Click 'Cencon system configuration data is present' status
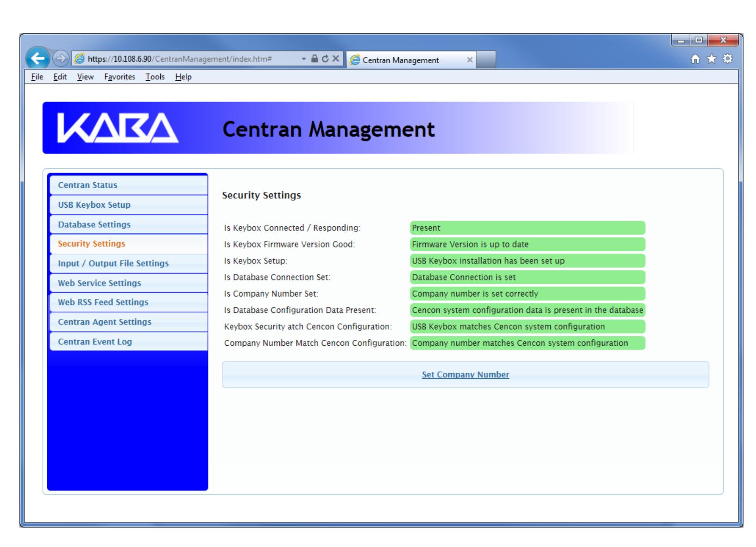756x547 pixels. click(x=528, y=310)
